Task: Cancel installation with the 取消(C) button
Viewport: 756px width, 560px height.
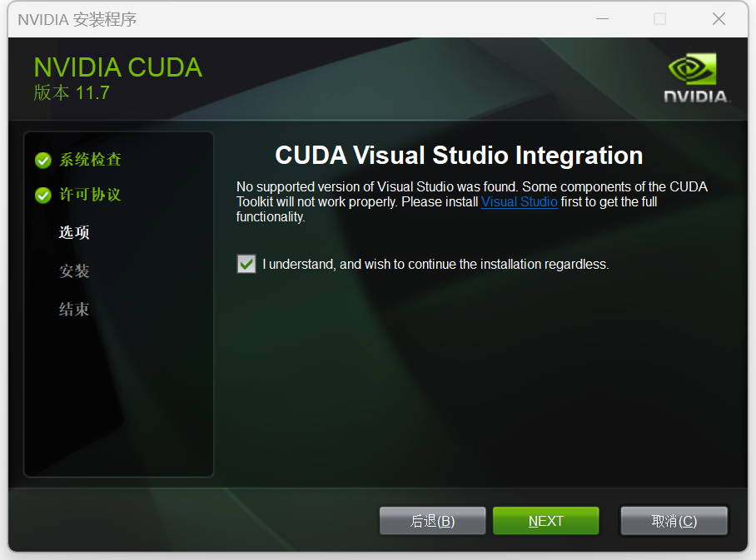Action: tap(674, 521)
